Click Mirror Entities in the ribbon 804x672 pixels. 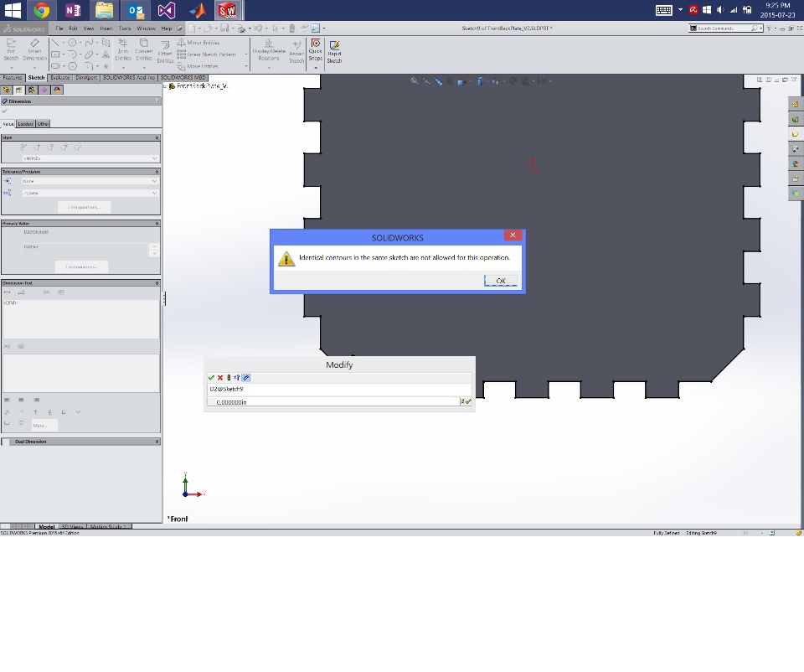[198, 43]
